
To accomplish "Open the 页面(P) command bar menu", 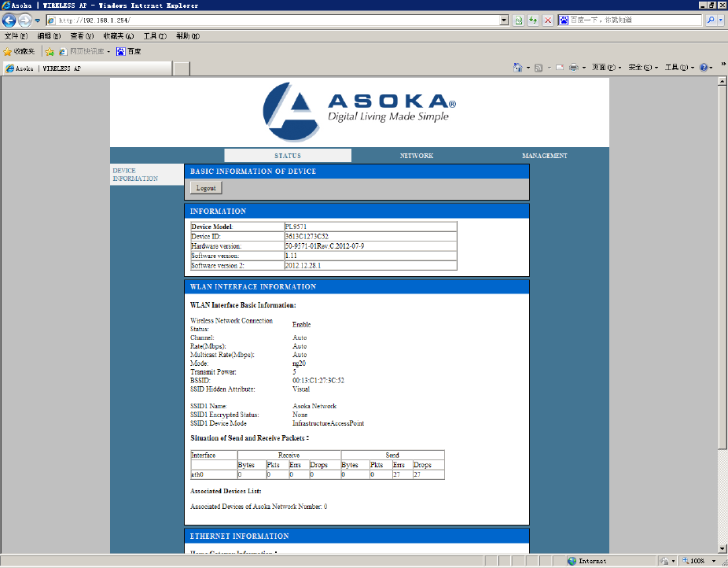I will [x=606, y=68].
